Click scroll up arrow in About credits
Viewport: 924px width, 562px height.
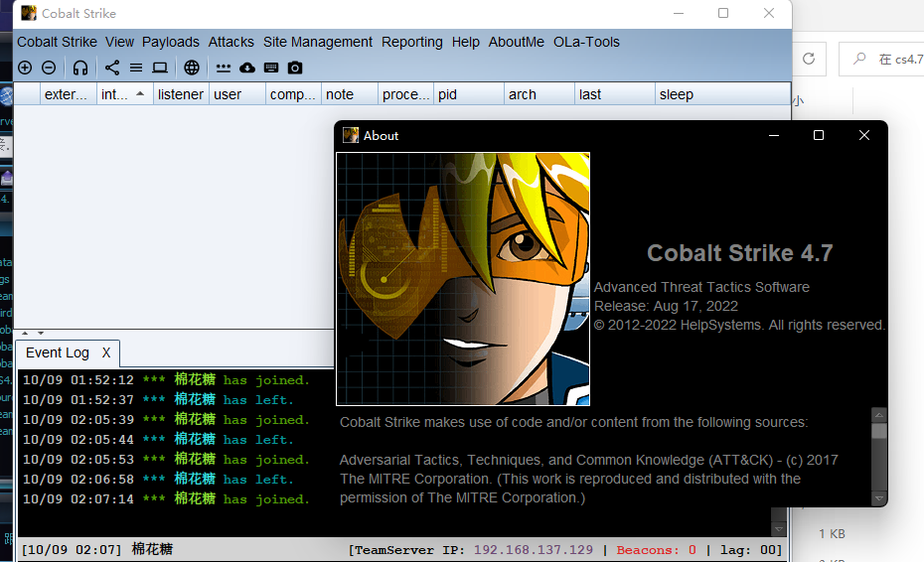[x=878, y=415]
